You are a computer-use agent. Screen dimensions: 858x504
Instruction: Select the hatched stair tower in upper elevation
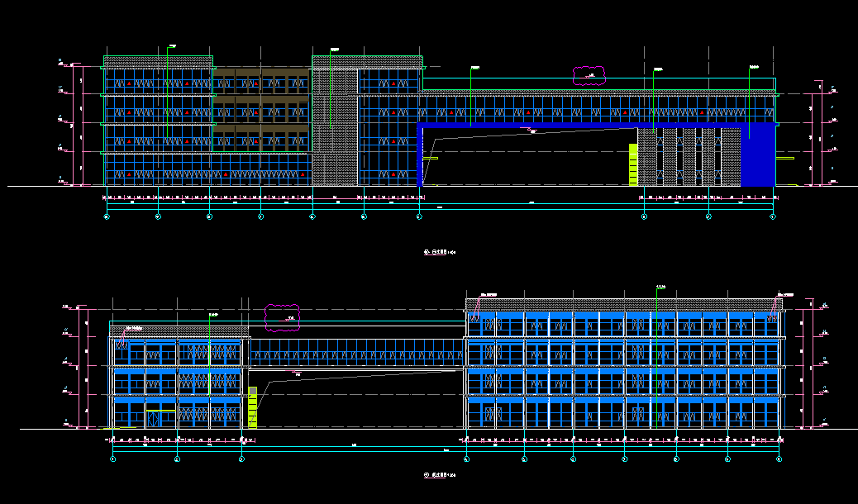(x=334, y=124)
